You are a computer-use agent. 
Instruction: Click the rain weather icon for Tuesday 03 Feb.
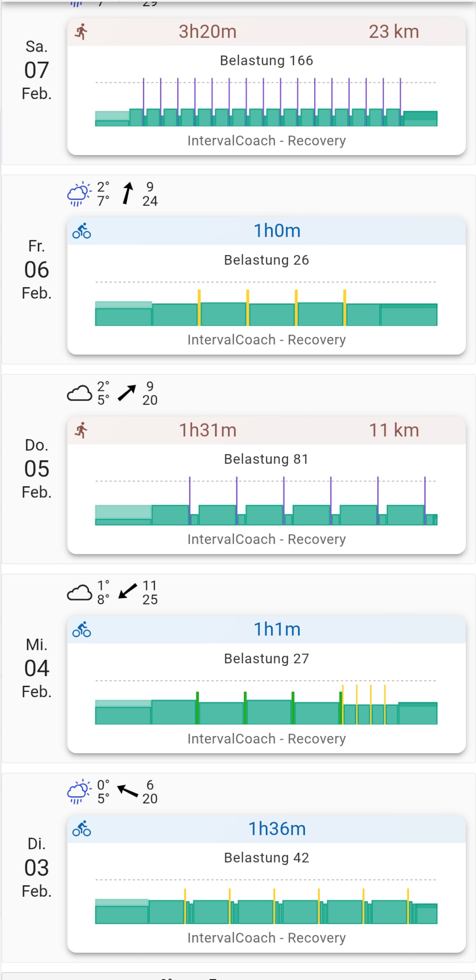pos(79,791)
